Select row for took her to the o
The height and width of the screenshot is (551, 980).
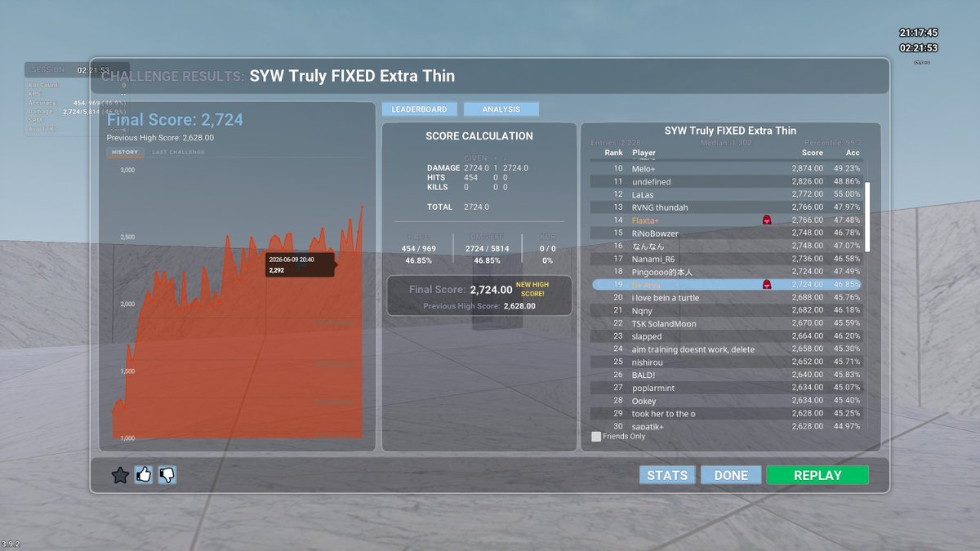726,414
